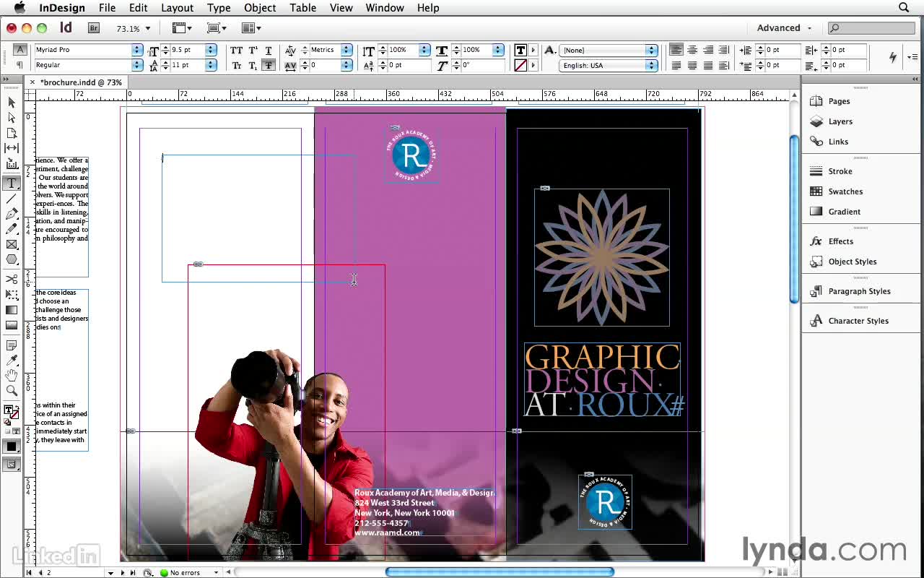The height and width of the screenshot is (578, 924).
Task: Select the Direct Selection tool
Action: click(12, 118)
